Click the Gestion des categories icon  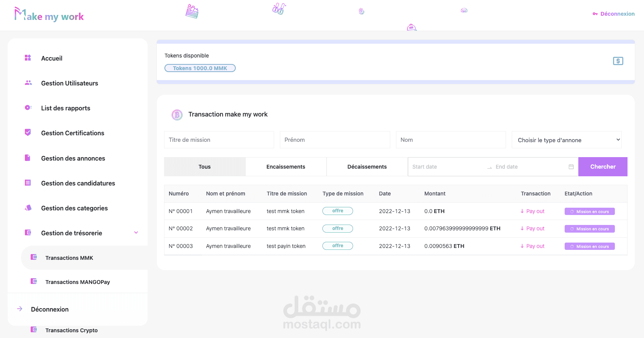[x=28, y=208]
